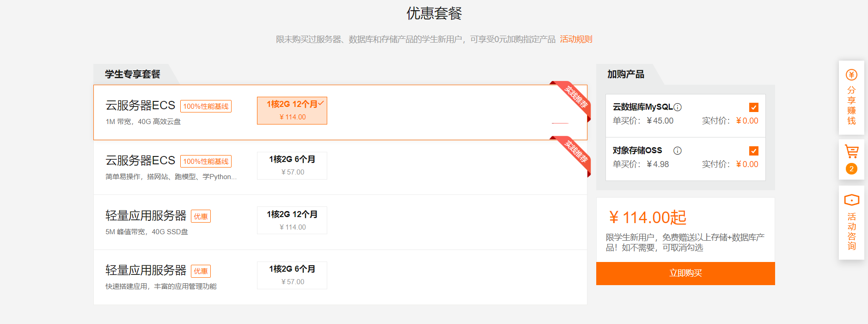Screen dimensions: 868x324
Task: Click info icon next to 对象存储OSS
Action: coord(678,151)
